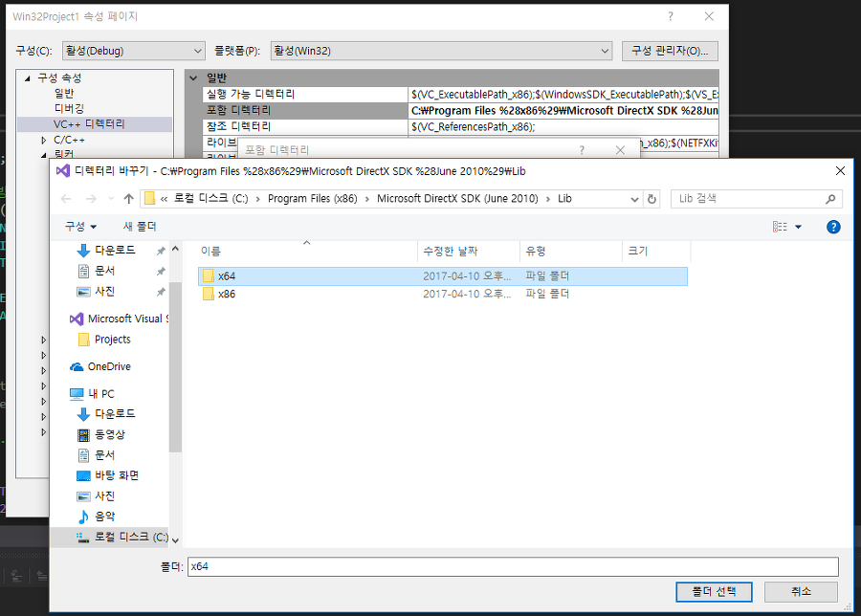Sort by 크기 column header
861x616 pixels.
pyautogui.click(x=656, y=251)
